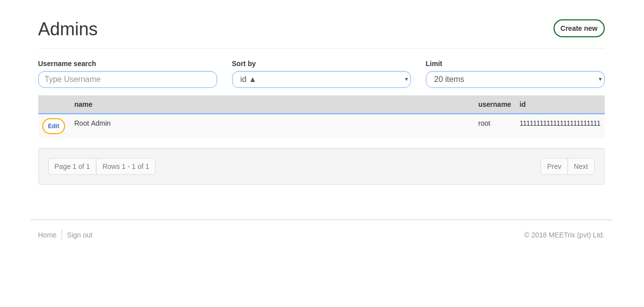Viewport: 644px width, 307px height.
Task: Click the MEETrix copyright text
Action: [564, 234]
